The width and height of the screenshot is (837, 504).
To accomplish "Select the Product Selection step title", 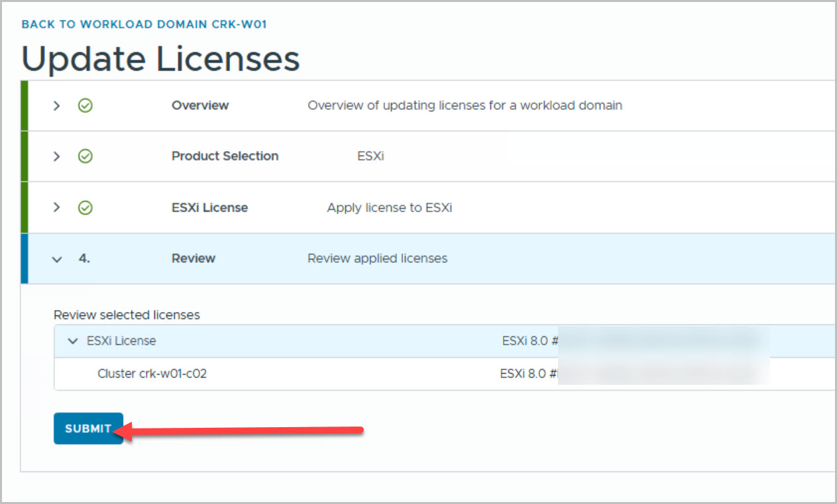I will click(225, 156).
